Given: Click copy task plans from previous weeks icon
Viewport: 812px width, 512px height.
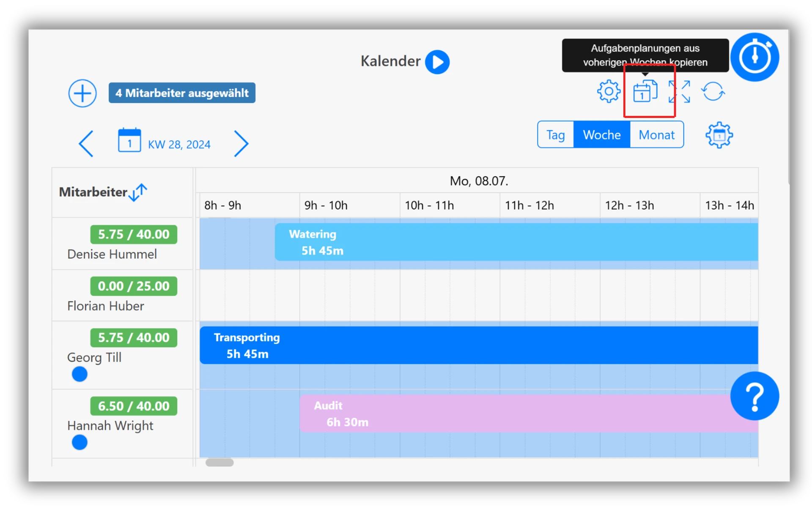Looking at the screenshot, I should (x=645, y=91).
